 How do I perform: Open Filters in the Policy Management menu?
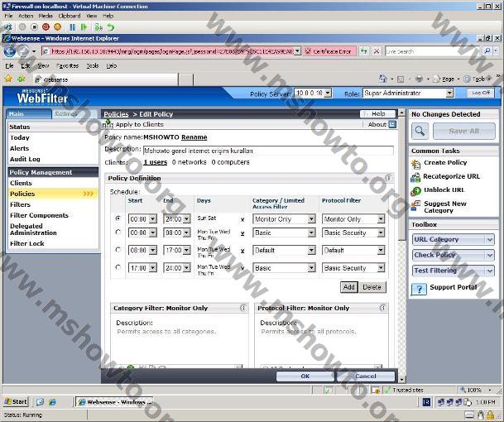(21, 204)
